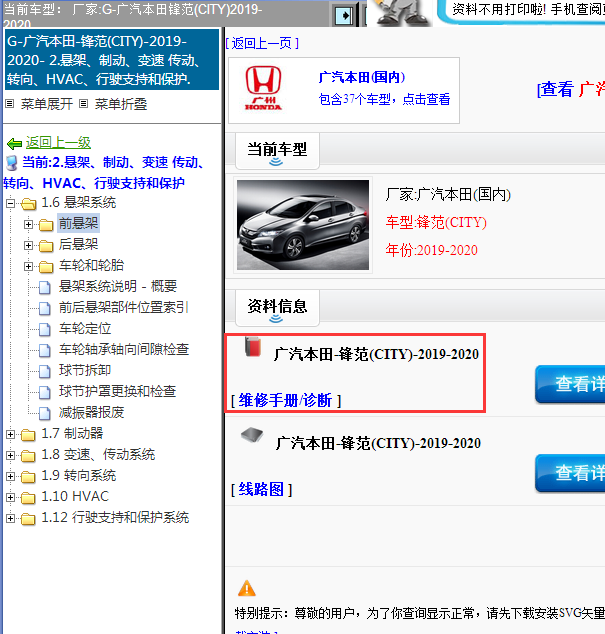Click 菜单展开 to expand all menus

[47, 104]
